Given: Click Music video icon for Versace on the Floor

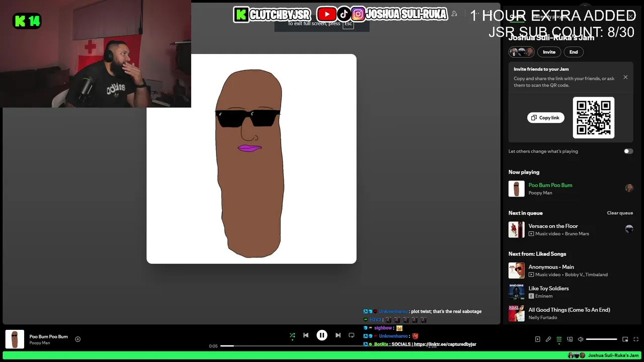Looking at the screenshot, I should coord(531,234).
